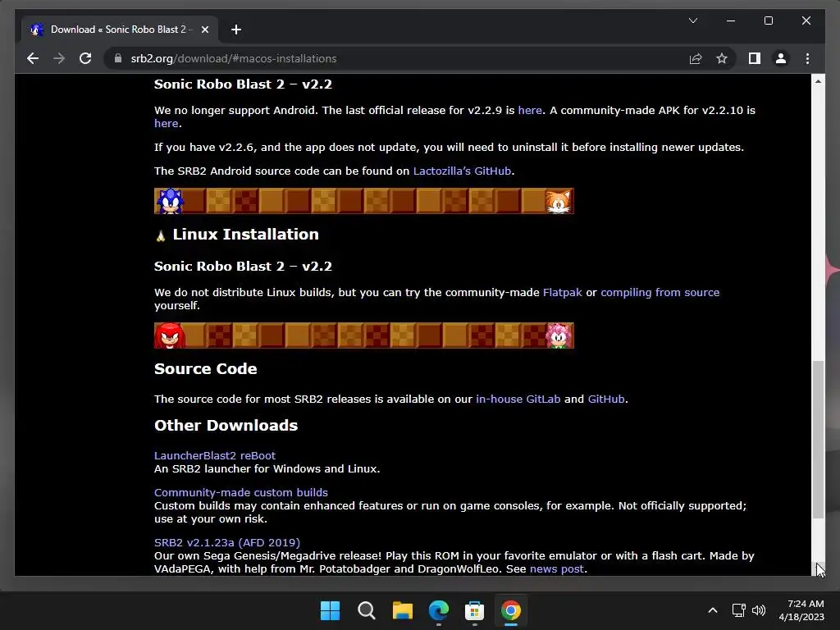
Task: Open the Chrome side panel
Action: tap(755, 58)
